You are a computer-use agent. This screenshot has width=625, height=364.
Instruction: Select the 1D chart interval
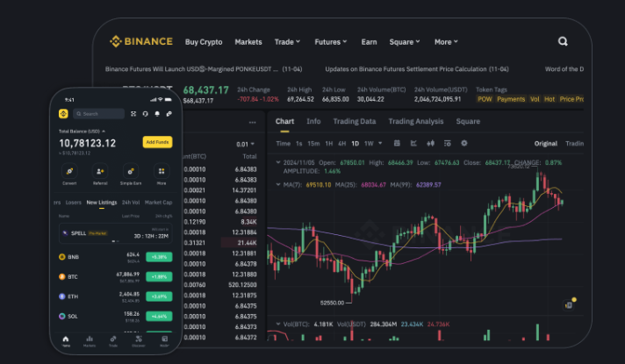coord(356,143)
